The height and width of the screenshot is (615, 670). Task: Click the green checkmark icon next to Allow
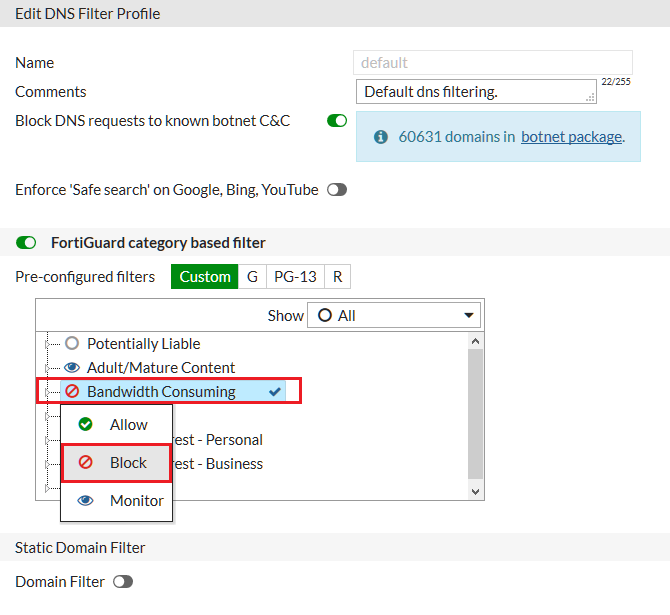tap(85, 424)
